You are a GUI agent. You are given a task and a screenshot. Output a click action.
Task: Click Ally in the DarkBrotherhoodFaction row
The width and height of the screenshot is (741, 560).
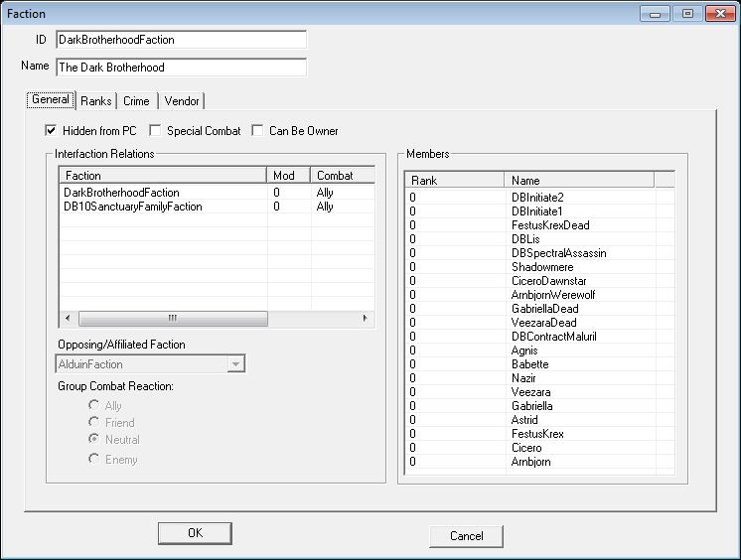(325, 193)
